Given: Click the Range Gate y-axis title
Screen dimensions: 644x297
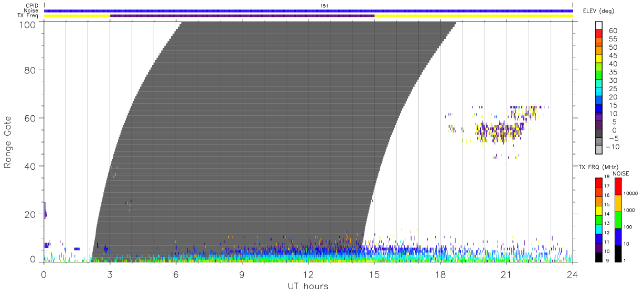Looking at the screenshot, I should pos(8,142).
